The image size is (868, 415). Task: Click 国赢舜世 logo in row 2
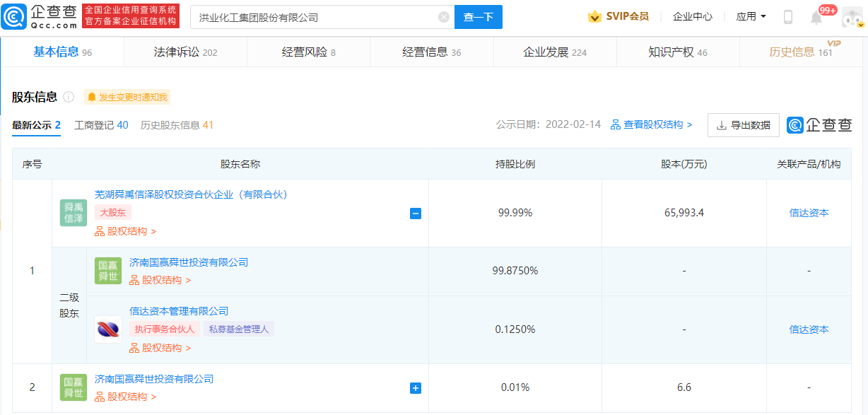pyautogui.click(x=74, y=387)
